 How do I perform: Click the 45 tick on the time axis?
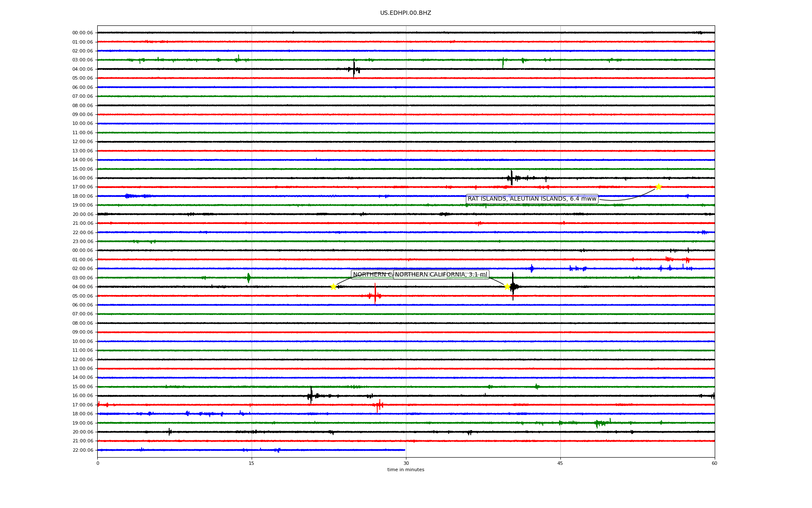click(560, 463)
